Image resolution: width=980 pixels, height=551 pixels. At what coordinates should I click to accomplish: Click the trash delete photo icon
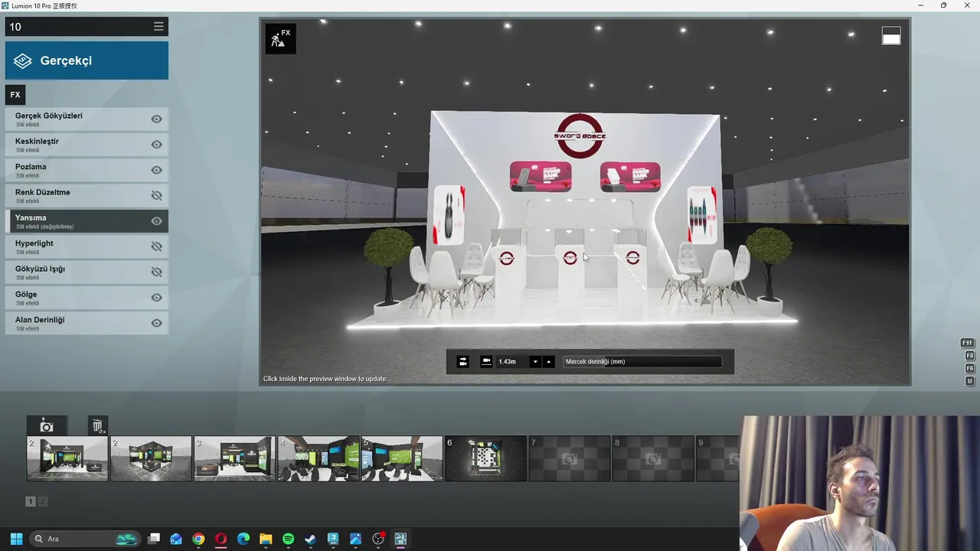point(97,426)
